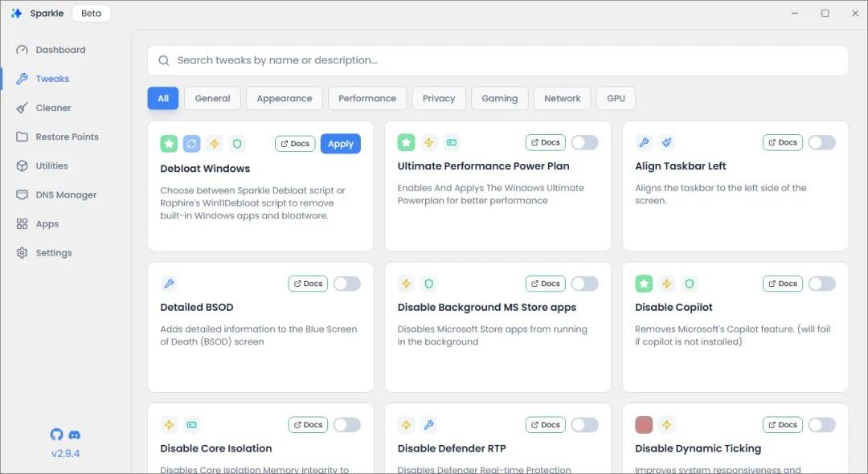Click rocket icon on Align Taskbar Left card

[x=667, y=143]
